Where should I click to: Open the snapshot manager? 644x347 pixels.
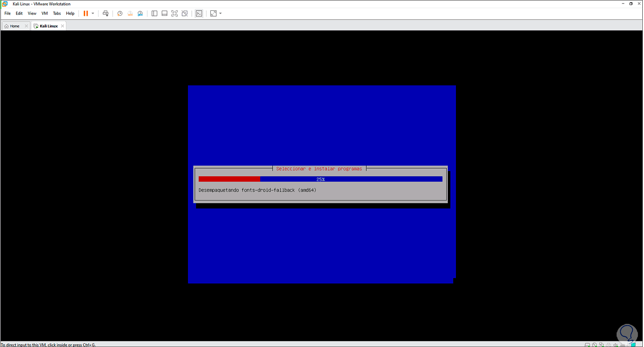140,13
